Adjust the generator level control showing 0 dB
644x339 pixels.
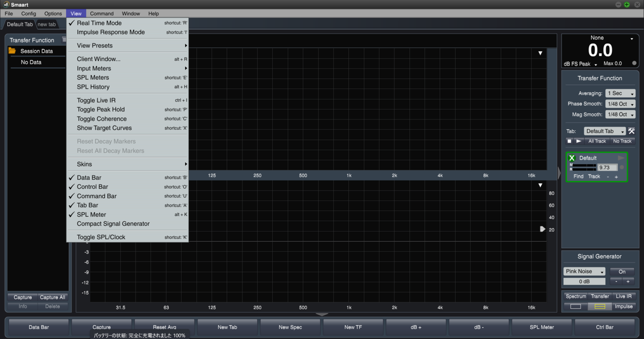(x=584, y=281)
